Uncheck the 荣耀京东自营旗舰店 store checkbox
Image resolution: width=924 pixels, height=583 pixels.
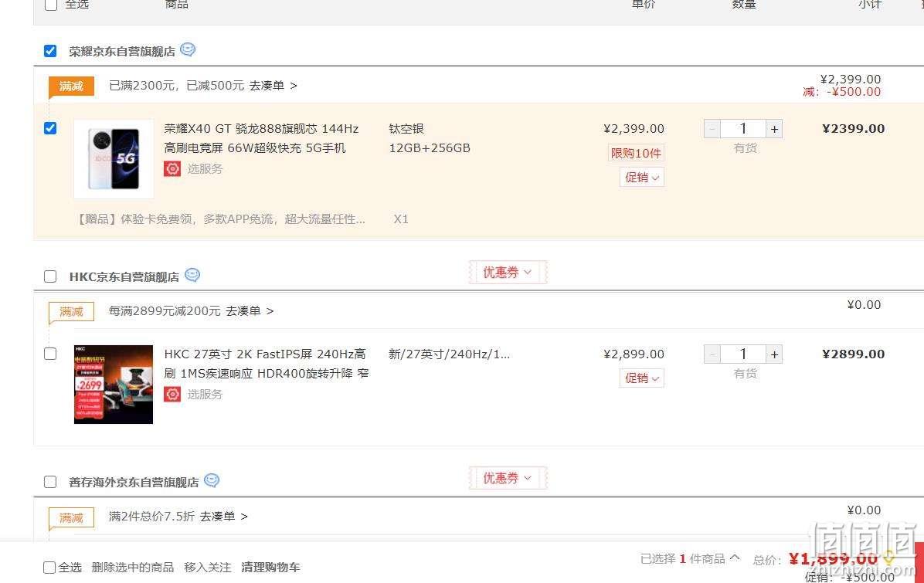[x=51, y=51]
